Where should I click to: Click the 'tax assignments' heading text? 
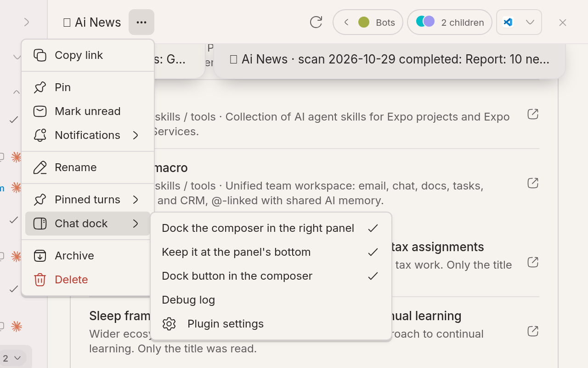(x=437, y=247)
